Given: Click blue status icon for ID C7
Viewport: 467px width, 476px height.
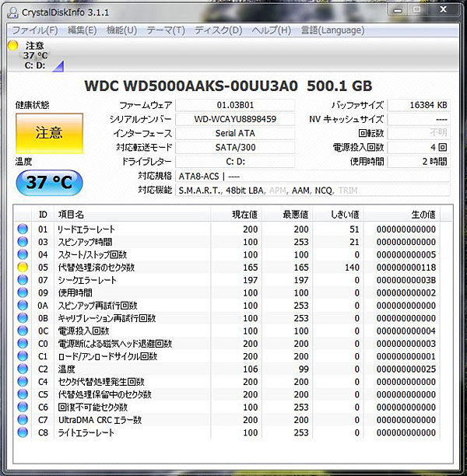Looking at the screenshot, I should [23, 419].
